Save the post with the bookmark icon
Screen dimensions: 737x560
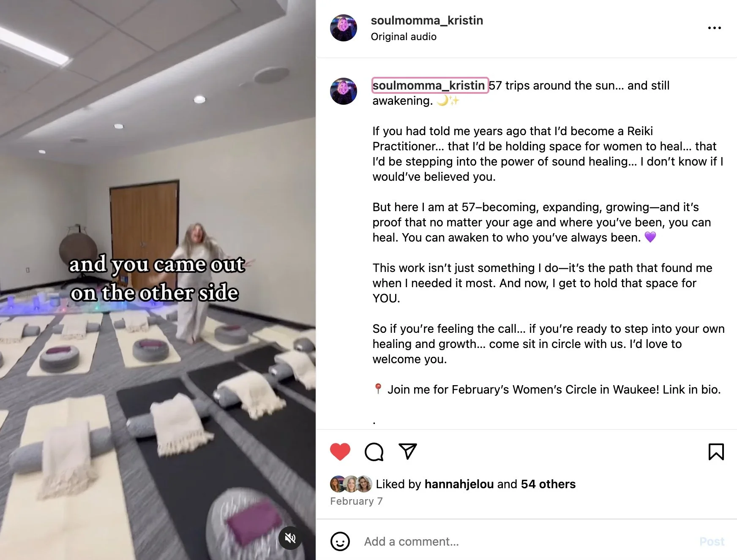[x=716, y=451]
